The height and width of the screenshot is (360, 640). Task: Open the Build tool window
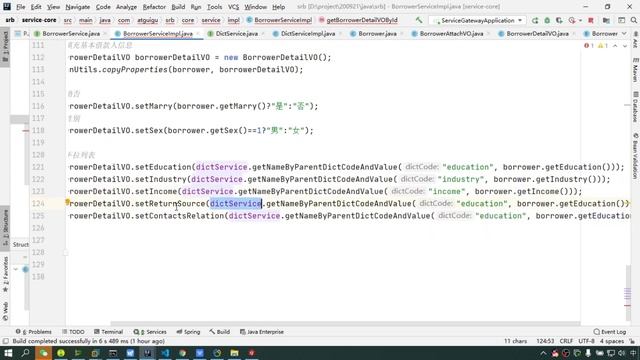[x=220, y=332]
